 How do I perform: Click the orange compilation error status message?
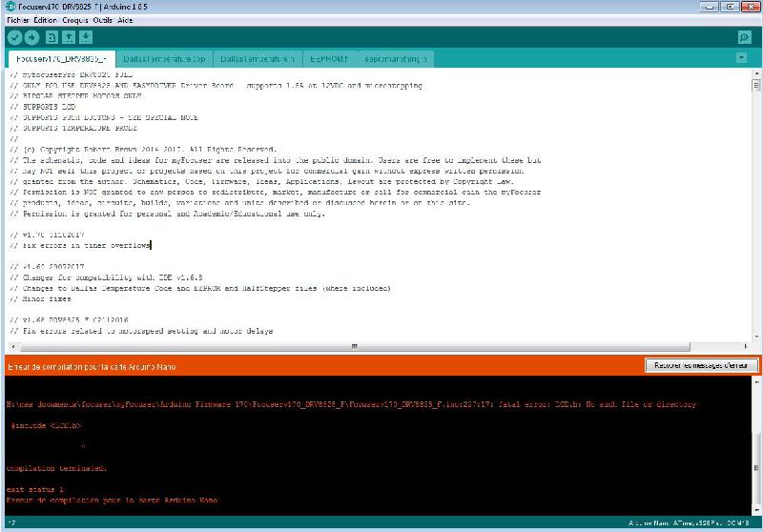pos(92,367)
